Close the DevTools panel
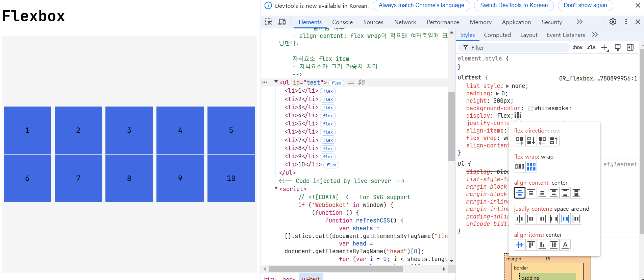644x280 pixels. click(638, 22)
